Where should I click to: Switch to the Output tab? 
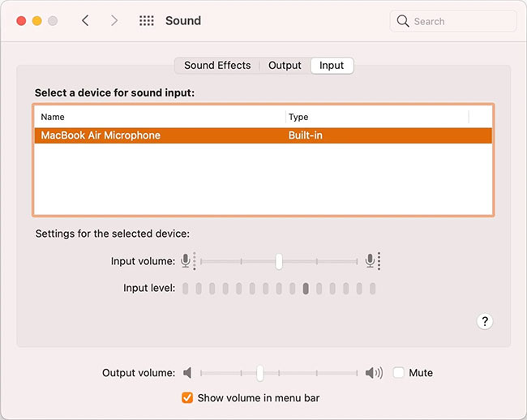click(285, 65)
